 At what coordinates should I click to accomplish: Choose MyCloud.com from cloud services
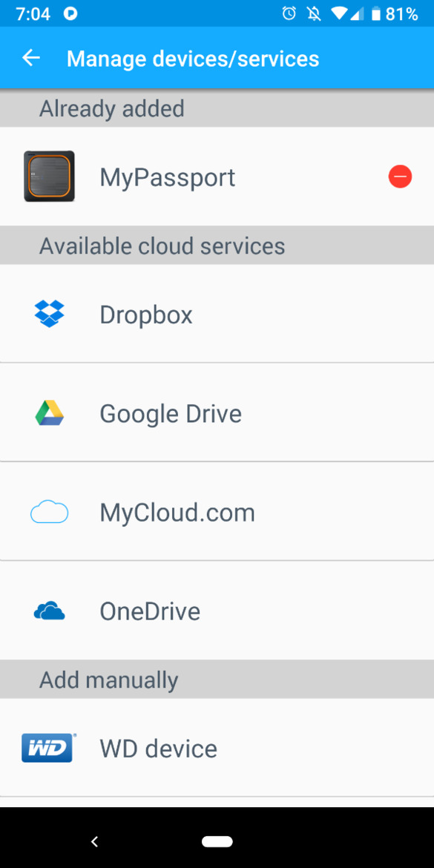coord(217,512)
